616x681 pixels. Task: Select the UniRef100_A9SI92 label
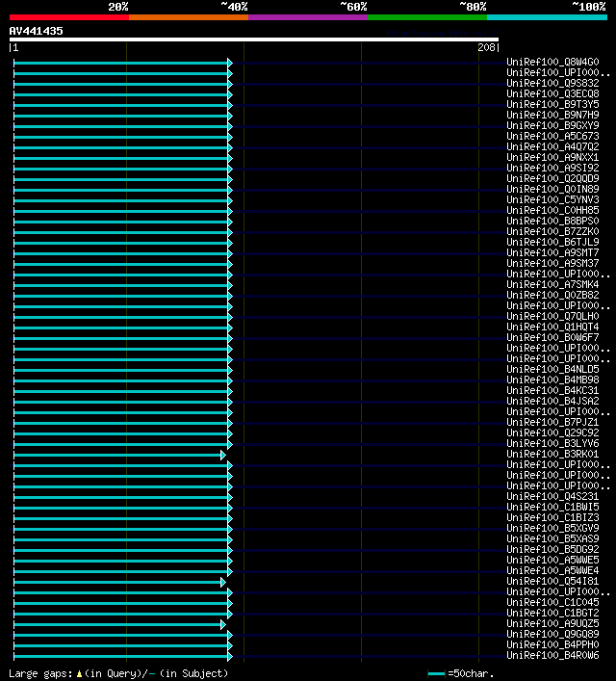pyautogui.click(x=552, y=168)
